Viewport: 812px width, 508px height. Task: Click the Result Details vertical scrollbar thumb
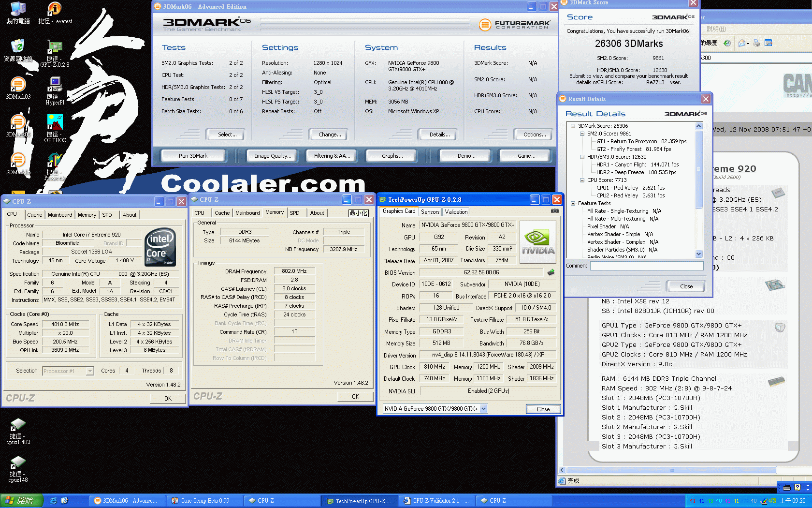pos(698,169)
